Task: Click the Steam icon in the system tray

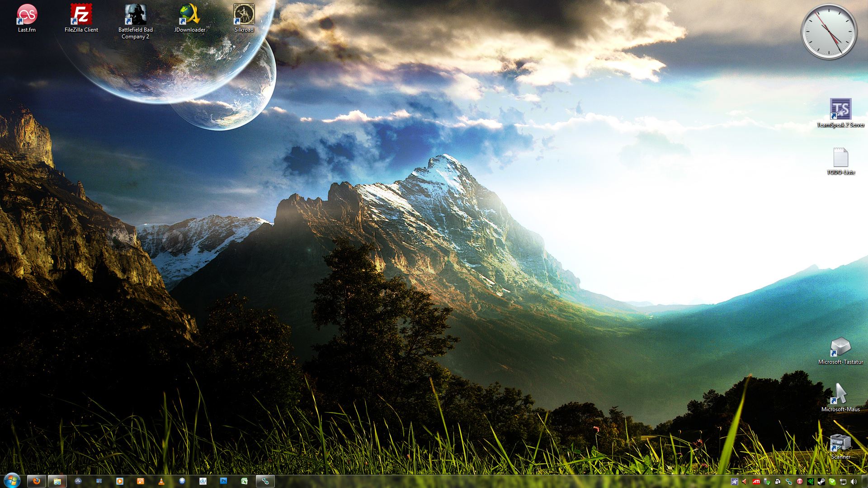Action: coord(821,482)
